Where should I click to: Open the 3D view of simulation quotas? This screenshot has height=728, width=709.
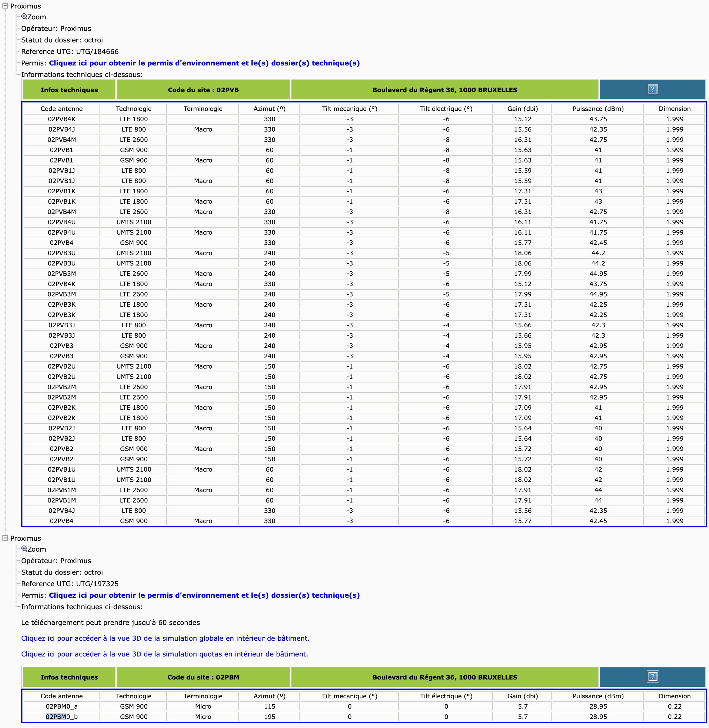point(165,654)
